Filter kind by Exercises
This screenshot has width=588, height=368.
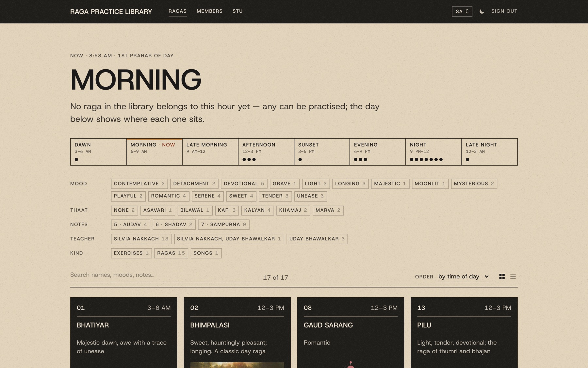point(131,253)
